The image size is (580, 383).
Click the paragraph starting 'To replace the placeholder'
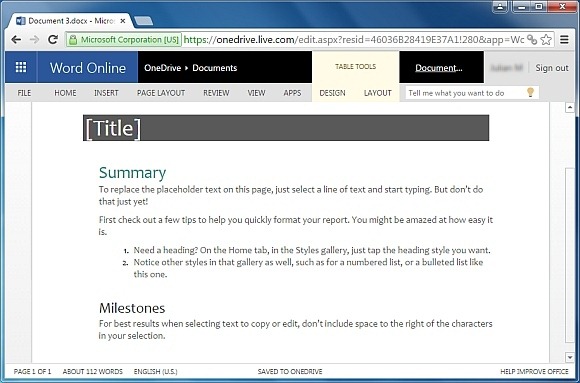click(x=291, y=195)
